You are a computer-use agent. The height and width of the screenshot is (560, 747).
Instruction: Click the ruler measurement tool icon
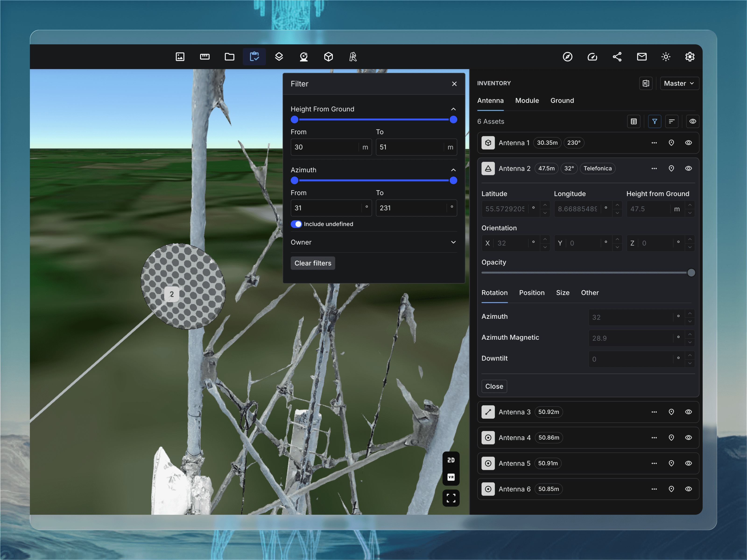tap(205, 57)
